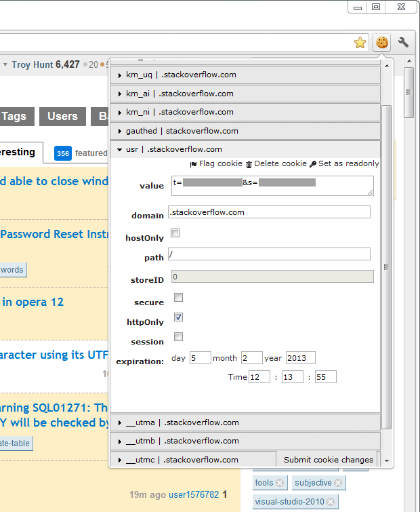Click the expiration hour field showing 12
Image resolution: width=420 pixels, height=512 pixels.
pos(259,377)
